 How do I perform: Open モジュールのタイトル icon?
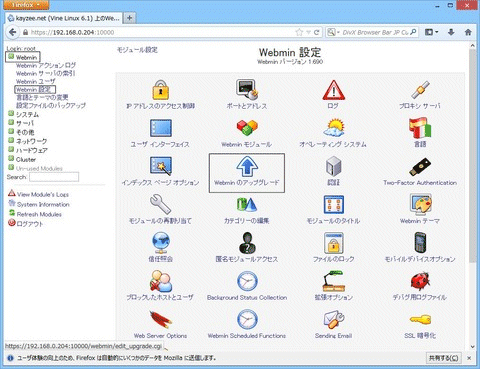click(334, 204)
